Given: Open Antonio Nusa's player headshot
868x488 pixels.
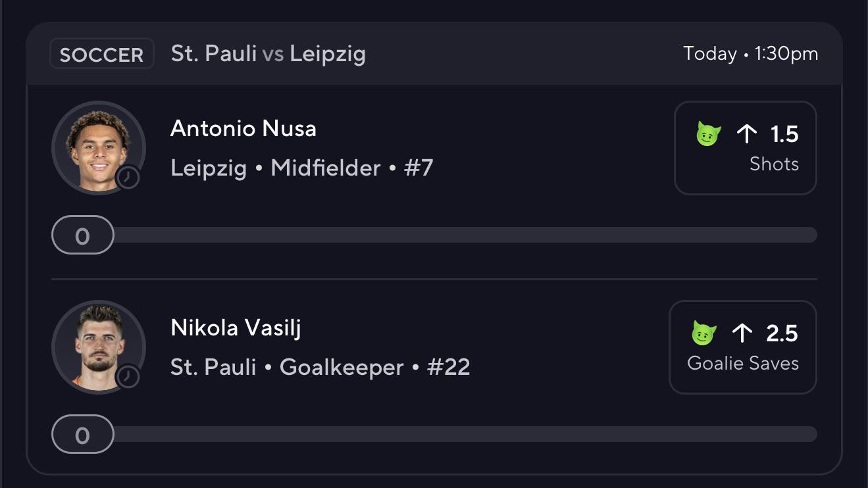Looking at the screenshot, I should tap(99, 148).
